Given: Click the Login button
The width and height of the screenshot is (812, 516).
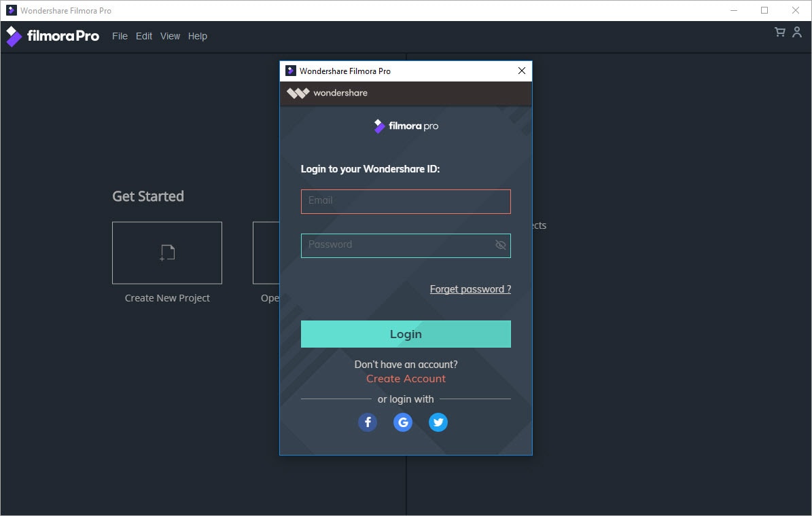Looking at the screenshot, I should (x=406, y=334).
